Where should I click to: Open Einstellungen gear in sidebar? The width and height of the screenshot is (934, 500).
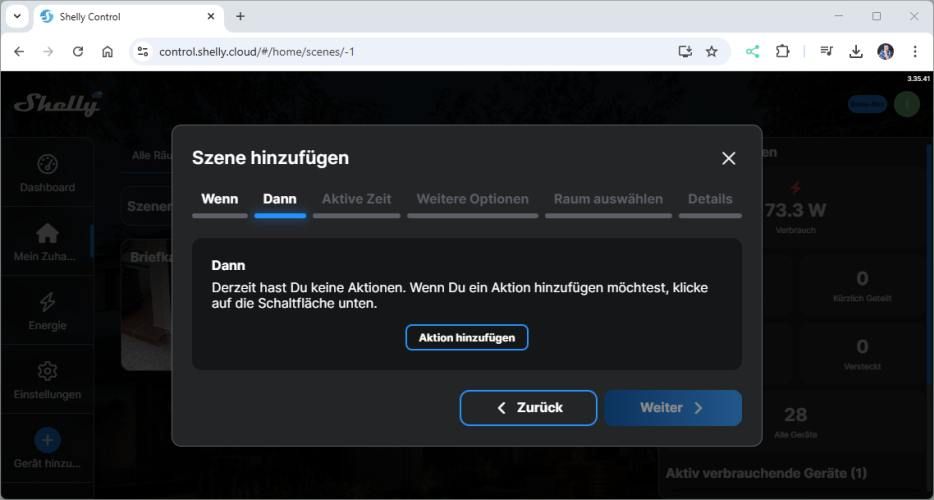click(x=47, y=380)
